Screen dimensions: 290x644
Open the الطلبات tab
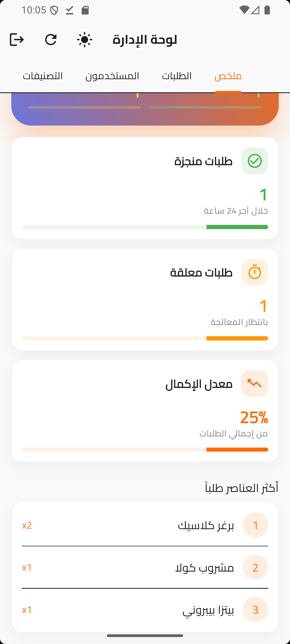177,76
